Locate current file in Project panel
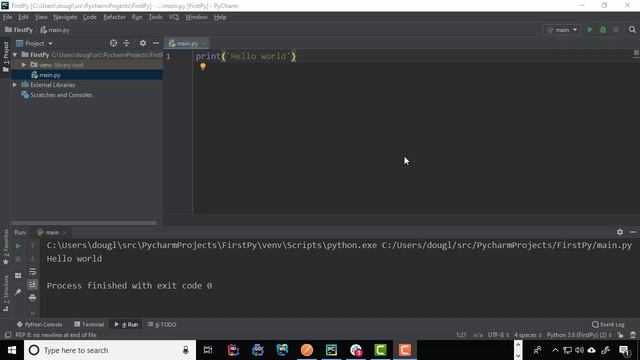Image resolution: width=640 pixels, height=360 pixels. coord(113,43)
